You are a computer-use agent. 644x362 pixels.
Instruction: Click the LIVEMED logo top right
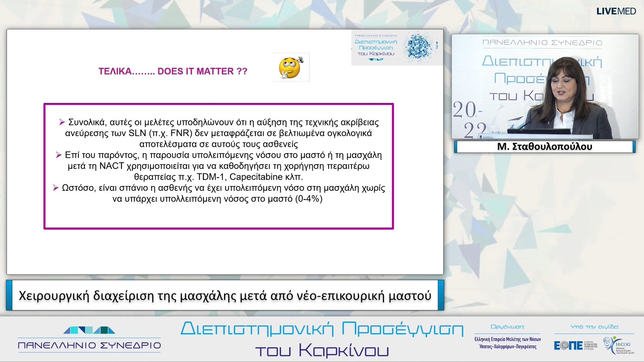tap(616, 11)
